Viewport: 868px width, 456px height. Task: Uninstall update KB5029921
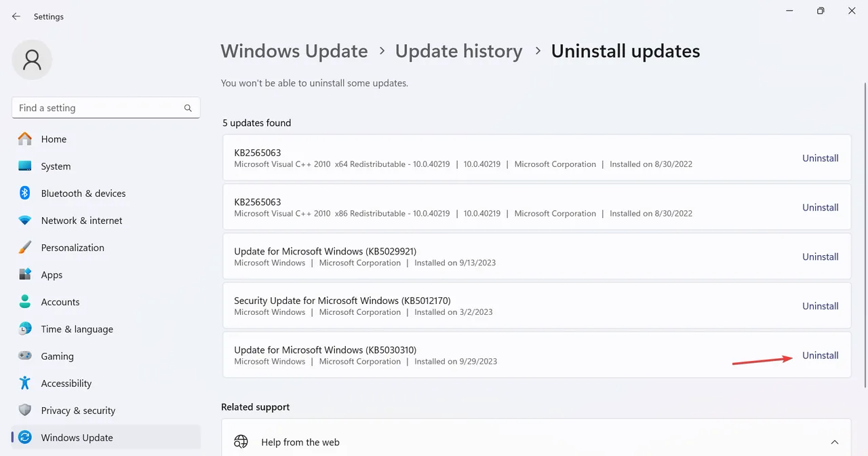click(x=821, y=256)
